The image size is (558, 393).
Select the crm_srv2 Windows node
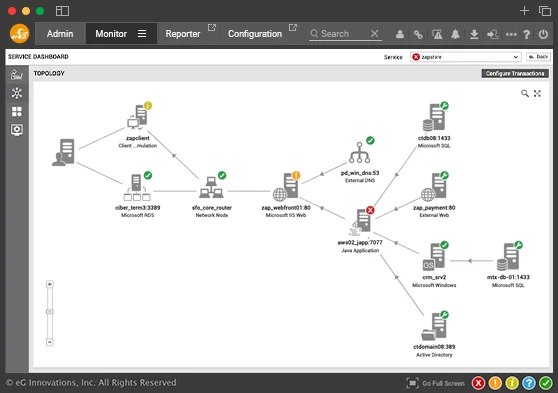point(434,257)
